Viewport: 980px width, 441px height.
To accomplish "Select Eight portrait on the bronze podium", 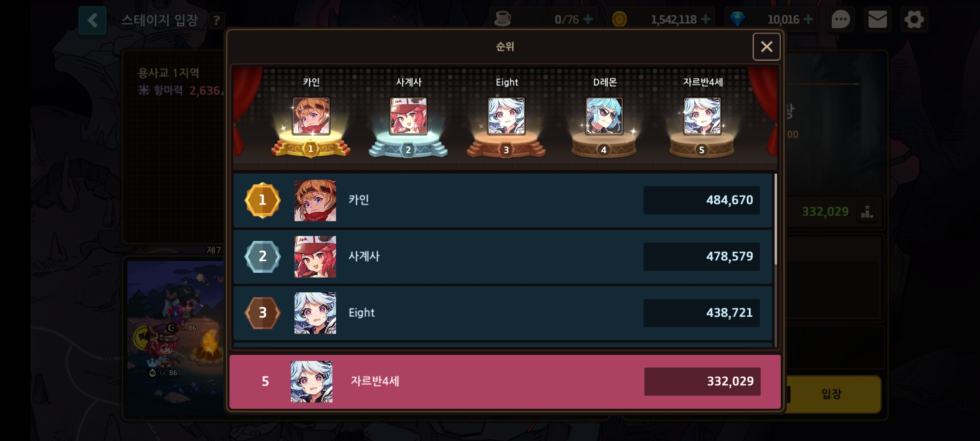I will click(x=506, y=116).
